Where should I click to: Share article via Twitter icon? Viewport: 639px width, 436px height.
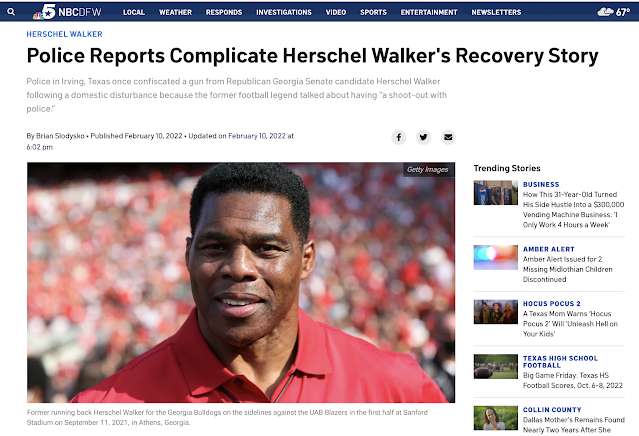(423, 137)
